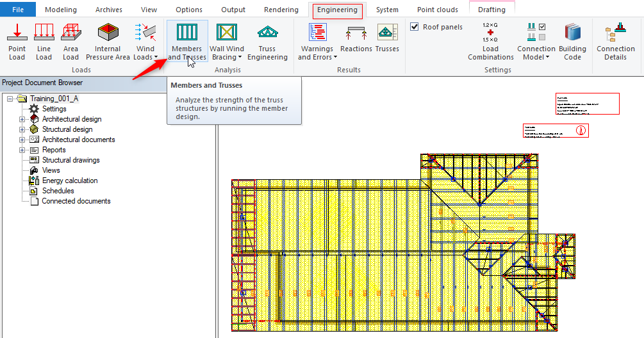Switch to the Modeling ribbon tab
Image resolution: width=644 pixels, height=338 pixels.
61,10
